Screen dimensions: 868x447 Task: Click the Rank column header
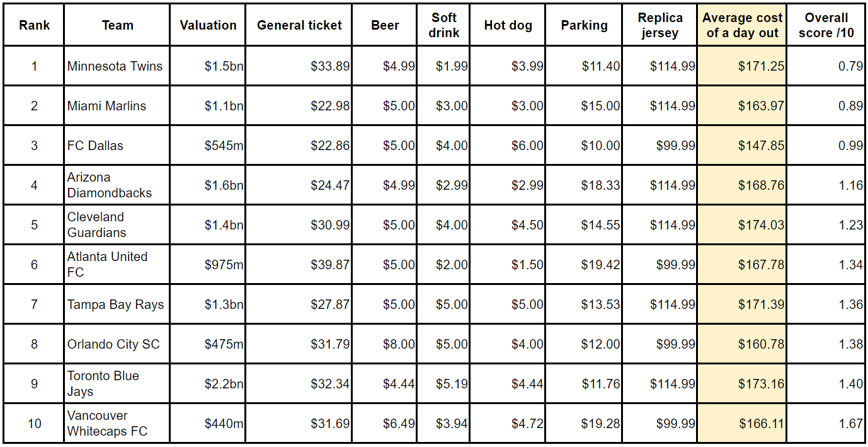[x=34, y=26]
